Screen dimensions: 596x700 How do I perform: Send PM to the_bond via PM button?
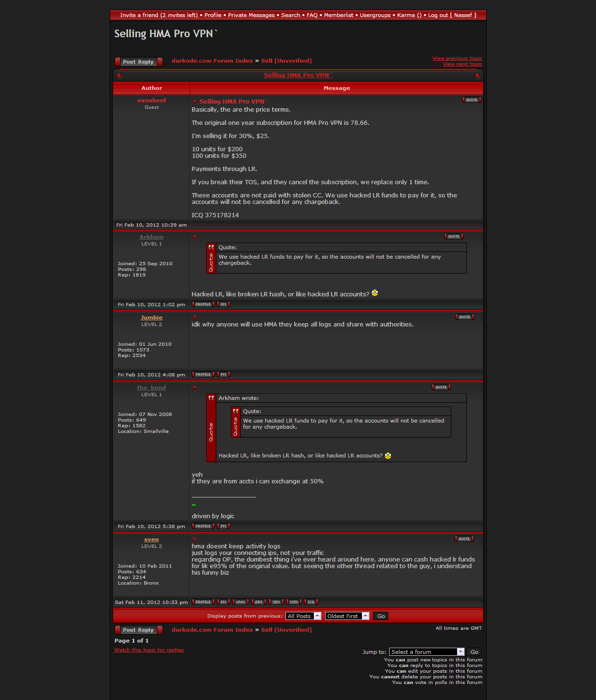[223, 526]
